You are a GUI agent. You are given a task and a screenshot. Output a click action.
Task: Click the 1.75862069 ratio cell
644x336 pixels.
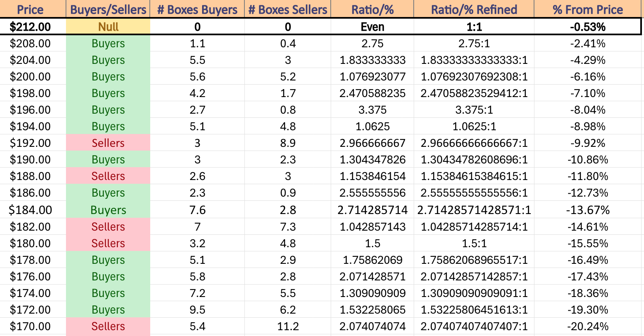click(373, 260)
